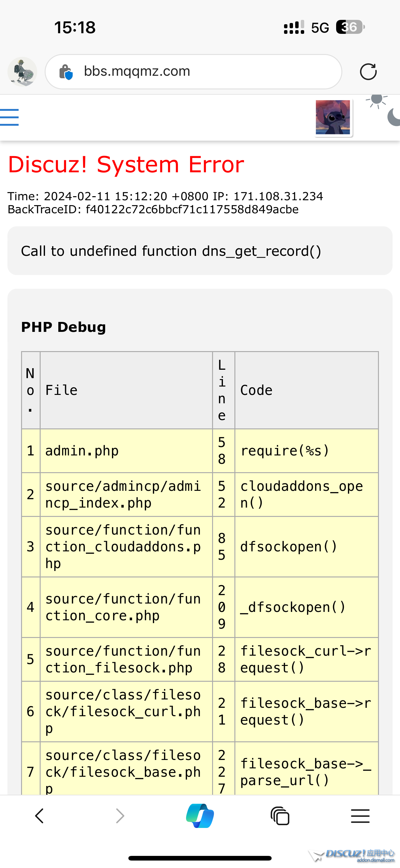
Task: Tap the undefined function dns_get_record() message
Action: (x=171, y=251)
